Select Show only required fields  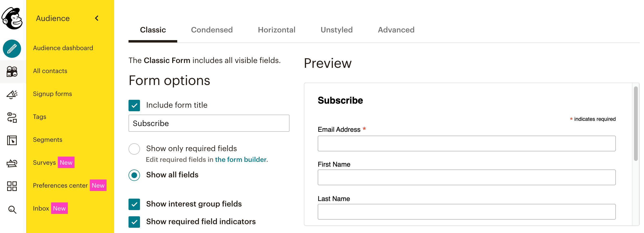(x=134, y=149)
